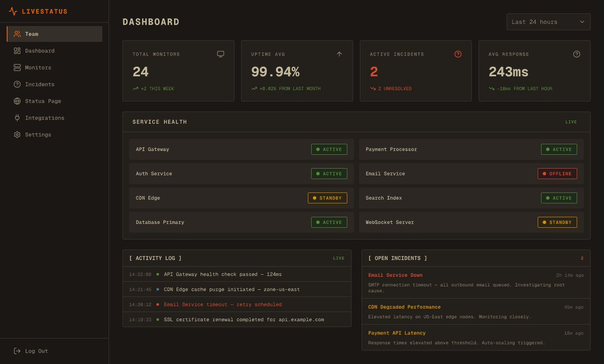Click the open incidents count 2 in header

pos(582,258)
